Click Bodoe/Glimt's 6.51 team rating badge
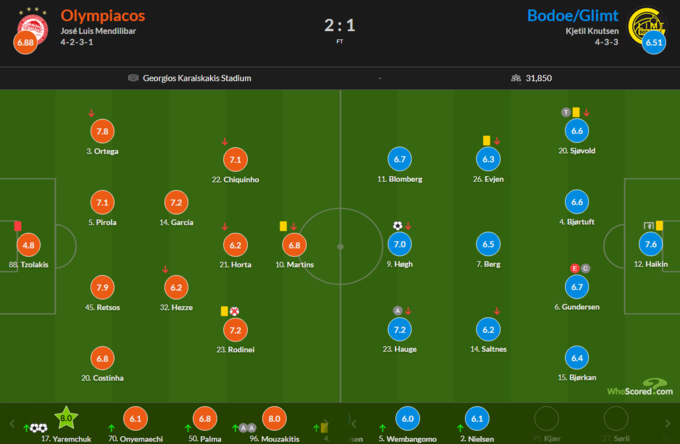680x444 pixels. tap(654, 44)
